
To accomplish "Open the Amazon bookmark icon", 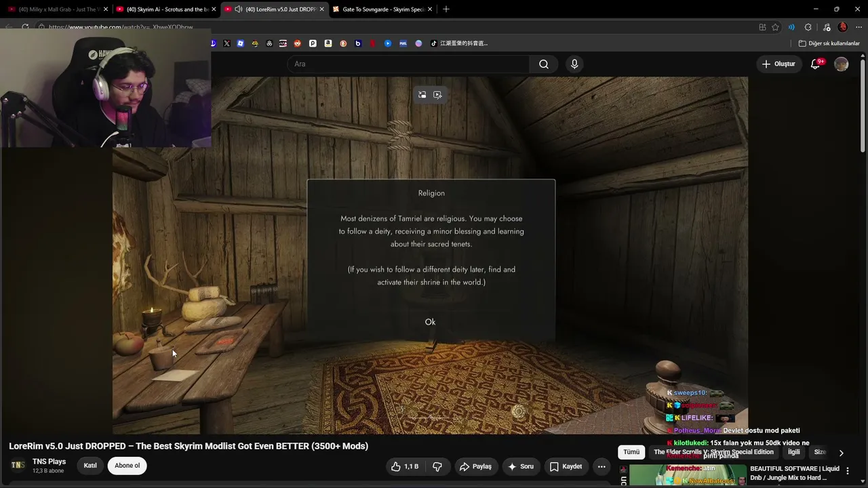I will pyautogui.click(x=328, y=43).
